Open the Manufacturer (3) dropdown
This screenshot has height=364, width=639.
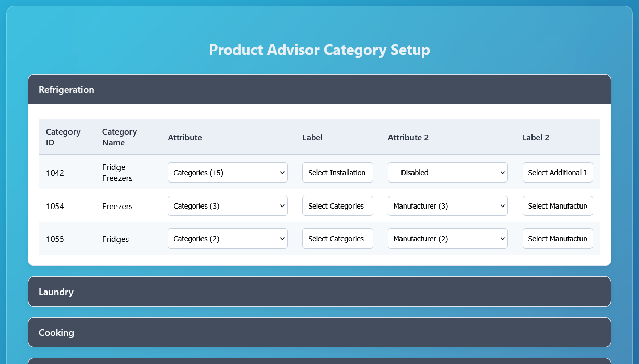tap(447, 206)
